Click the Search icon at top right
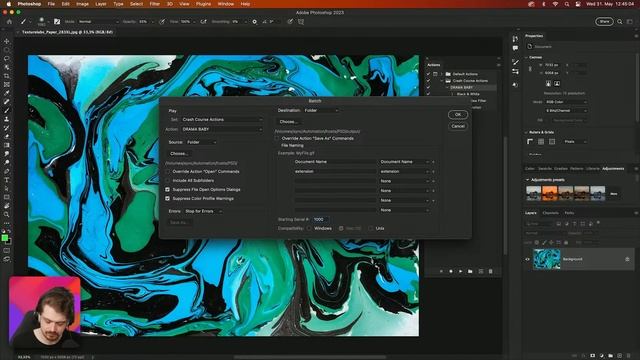 click(x=620, y=22)
